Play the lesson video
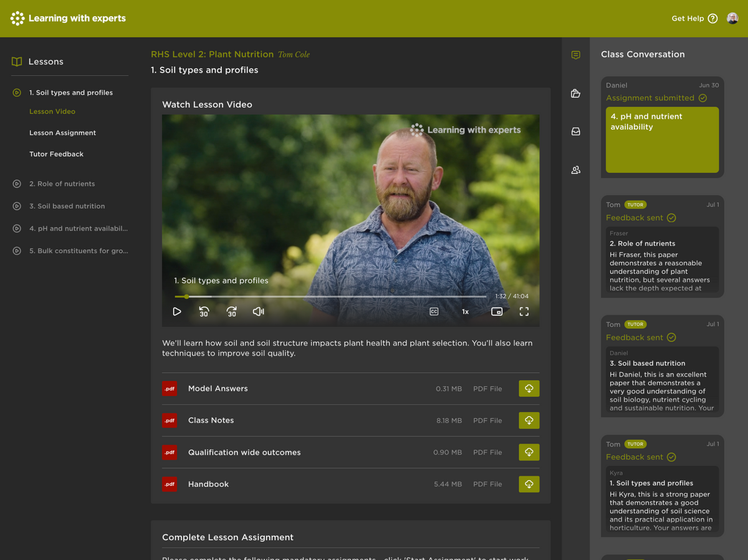Screen dimensions: 748x560 (177, 311)
